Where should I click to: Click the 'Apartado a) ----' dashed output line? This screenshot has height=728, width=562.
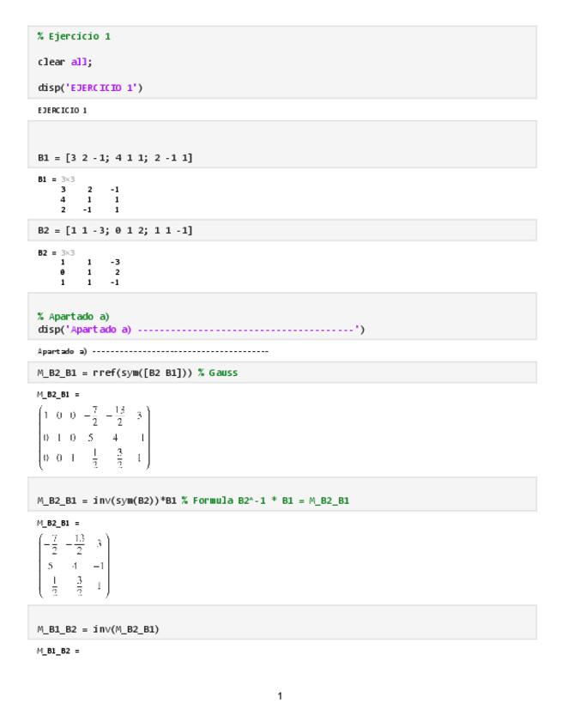point(153,351)
